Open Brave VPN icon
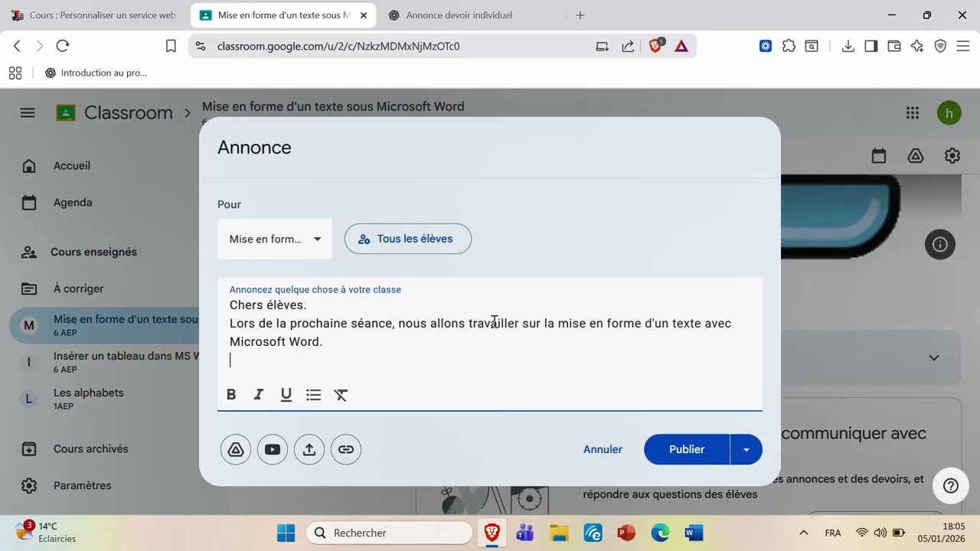This screenshot has height=551, width=980. [940, 46]
